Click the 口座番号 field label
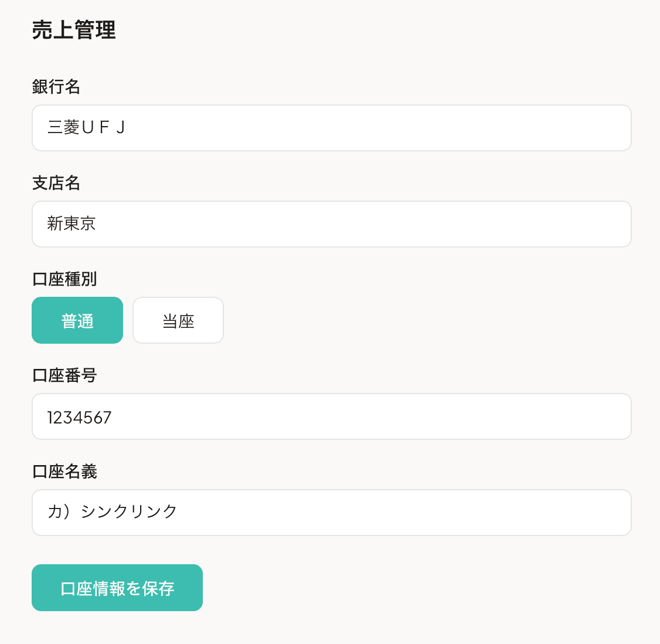This screenshot has width=660, height=644. [63, 376]
